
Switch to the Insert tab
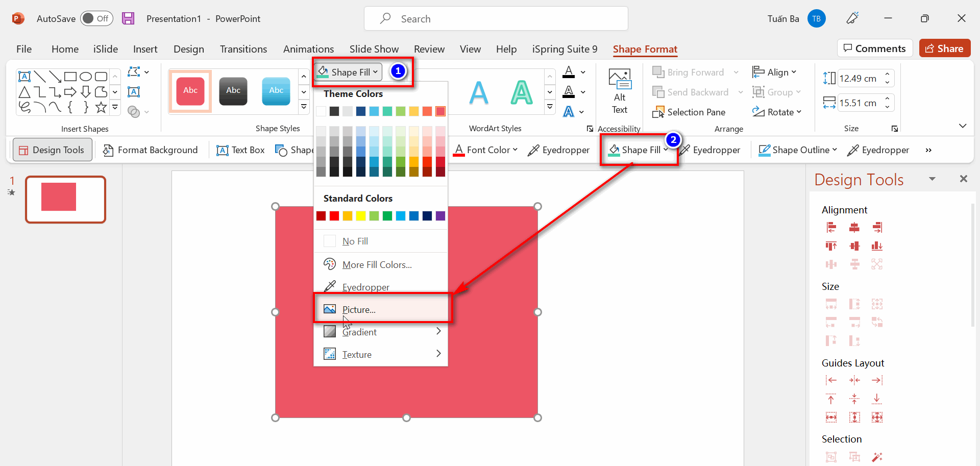click(145, 49)
